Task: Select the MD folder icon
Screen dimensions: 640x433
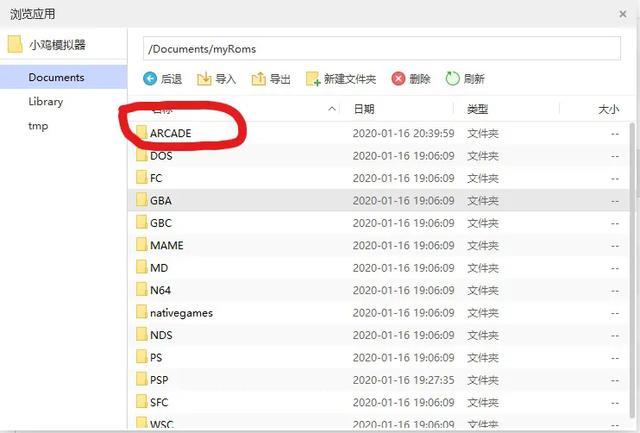Action: coord(142,268)
